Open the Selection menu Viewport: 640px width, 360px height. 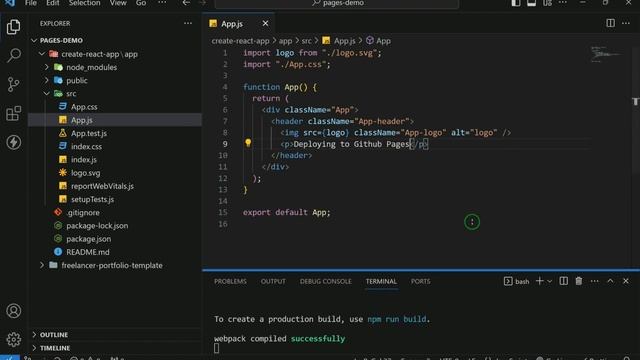(x=84, y=3)
